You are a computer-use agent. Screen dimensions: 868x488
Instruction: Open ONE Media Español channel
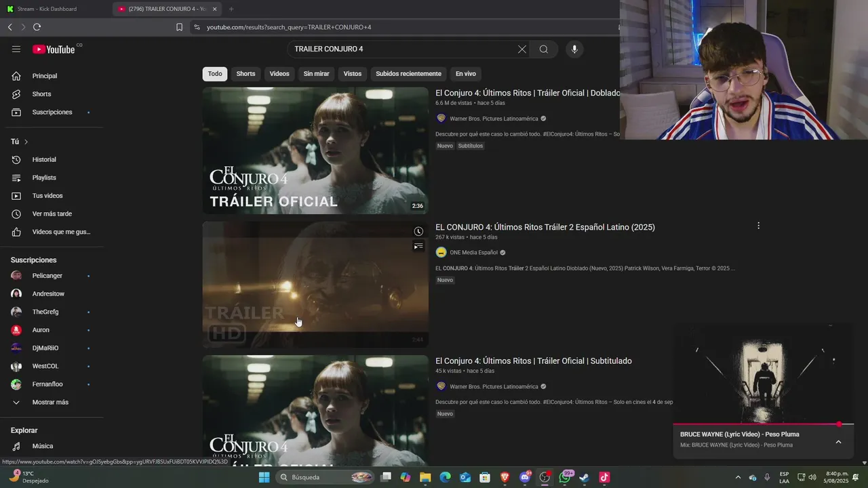(473, 252)
